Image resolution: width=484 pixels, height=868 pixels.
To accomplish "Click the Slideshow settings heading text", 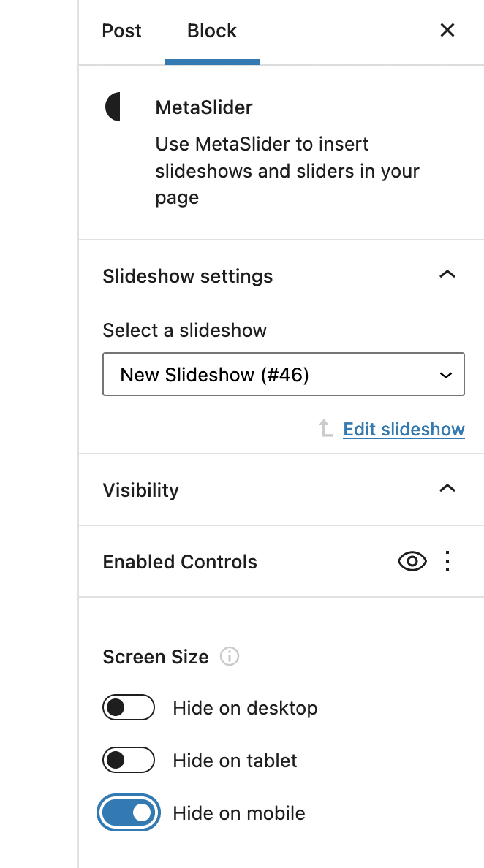I will (x=188, y=276).
